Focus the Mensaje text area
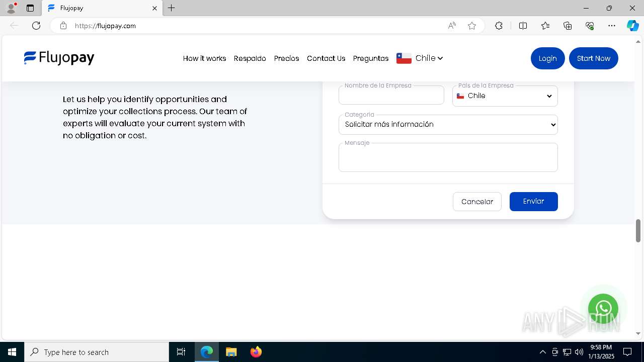 (x=448, y=157)
